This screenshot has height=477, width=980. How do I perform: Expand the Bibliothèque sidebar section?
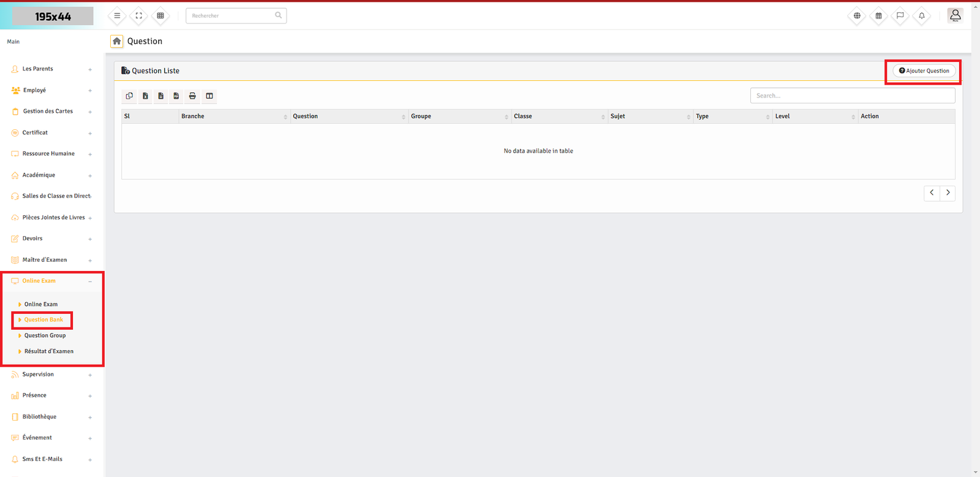click(39, 417)
